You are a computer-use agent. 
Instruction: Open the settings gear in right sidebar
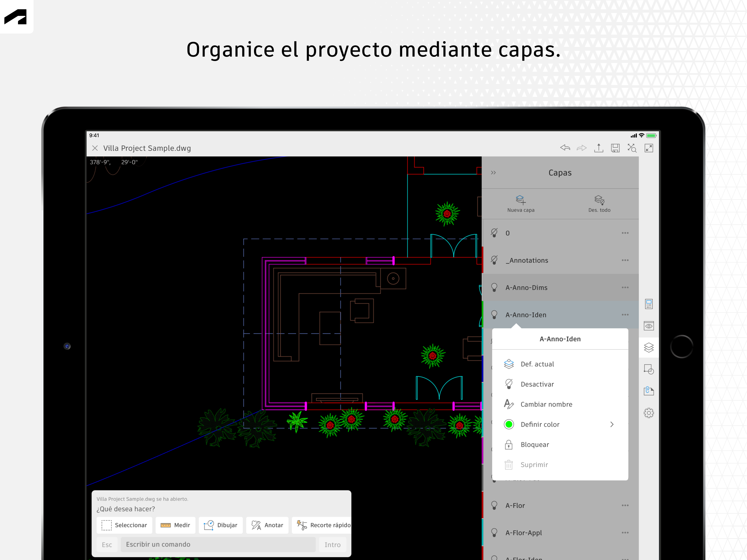[648, 413]
